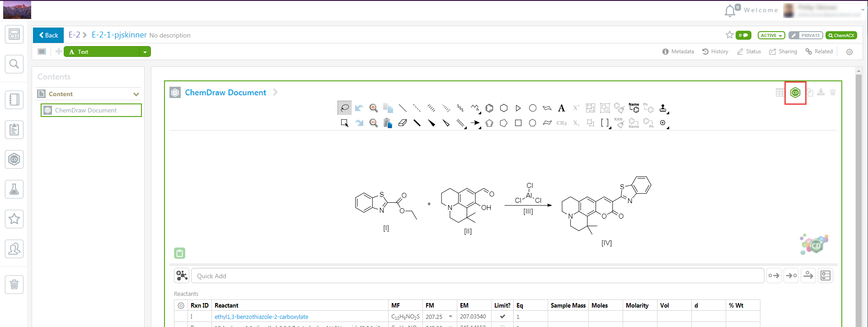Select the Eraser tool

pyautogui.click(x=403, y=123)
